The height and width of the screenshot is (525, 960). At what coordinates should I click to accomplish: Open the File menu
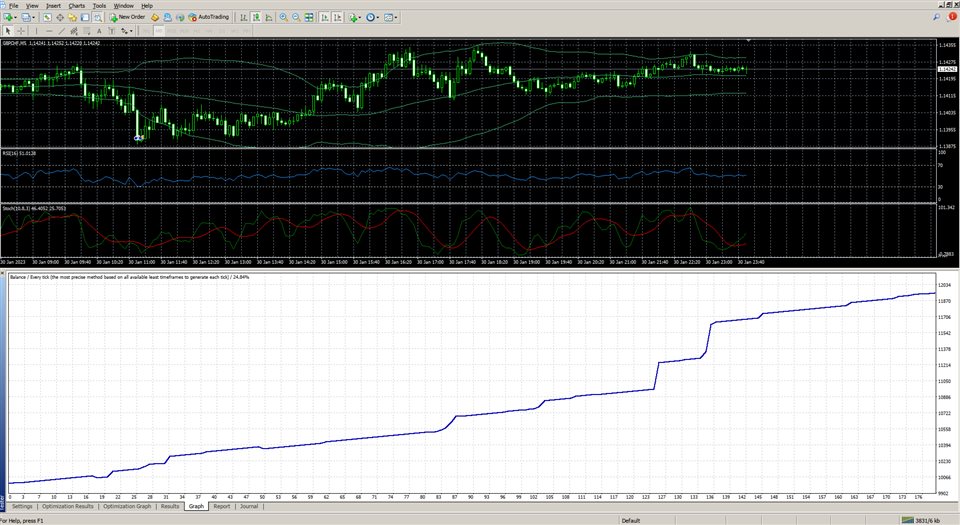pyautogui.click(x=13, y=6)
